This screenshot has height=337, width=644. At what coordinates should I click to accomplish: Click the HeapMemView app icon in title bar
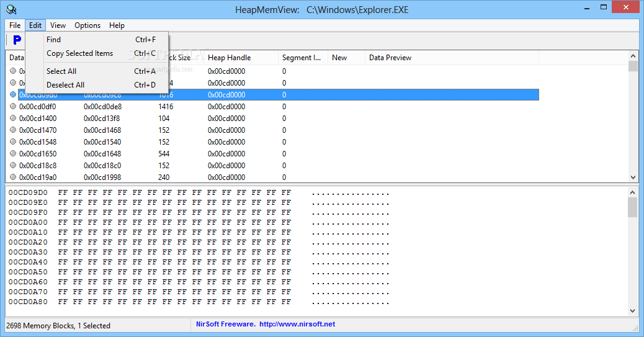coord(12,9)
